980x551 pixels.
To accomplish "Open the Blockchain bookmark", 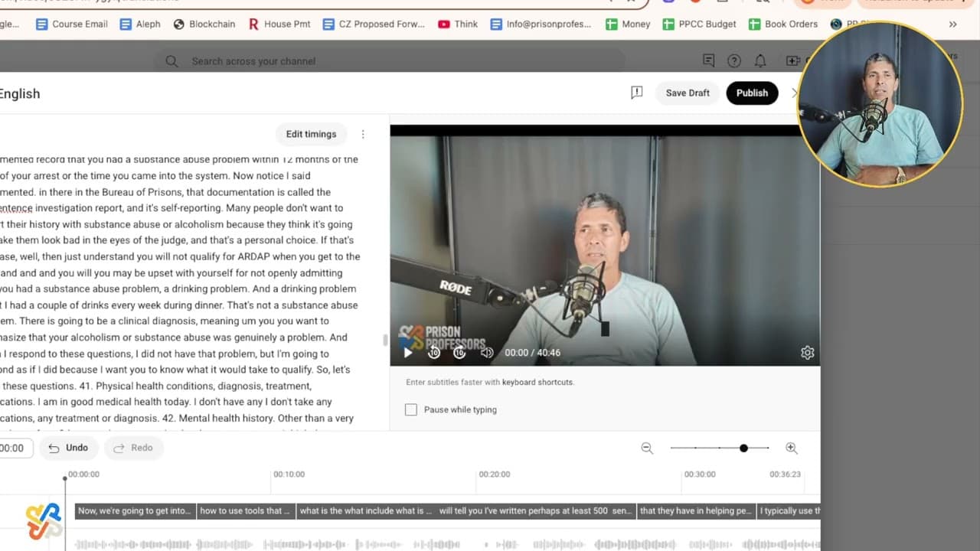I will point(204,24).
